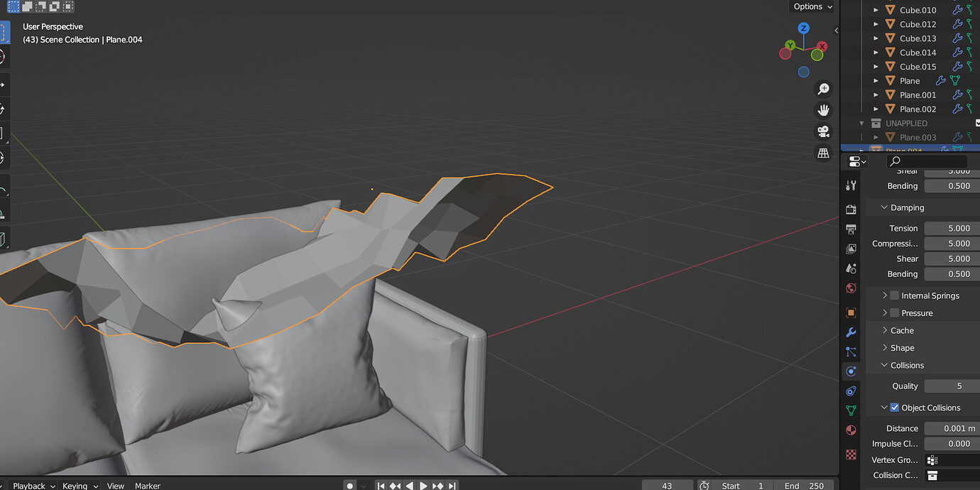This screenshot has height=490, width=980.
Task: Collapse the Damping panel
Action: (x=885, y=207)
